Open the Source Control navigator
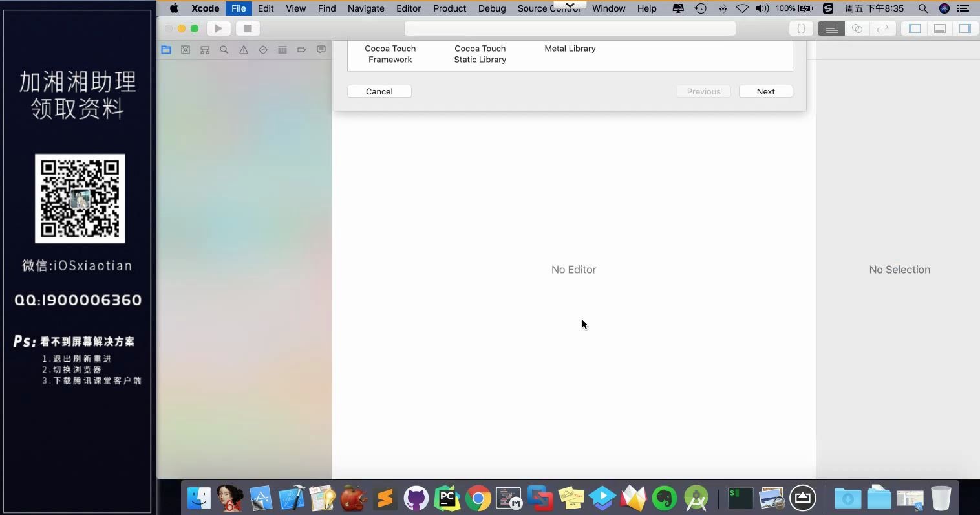This screenshot has height=515, width=980. pyautogui.click(x=186, y=50)
